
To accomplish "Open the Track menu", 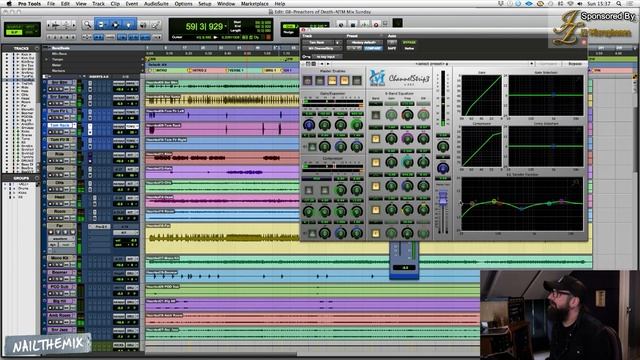I will point(98,4).
